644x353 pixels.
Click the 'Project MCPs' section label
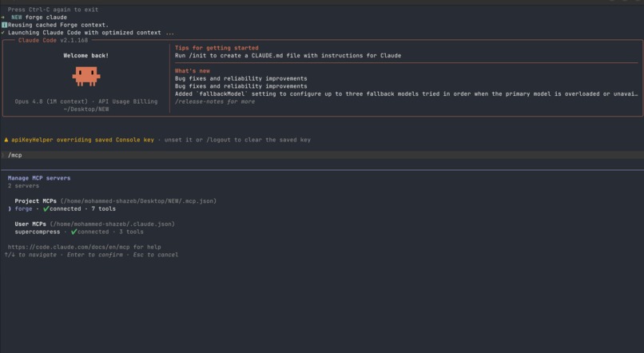(36, 201)
